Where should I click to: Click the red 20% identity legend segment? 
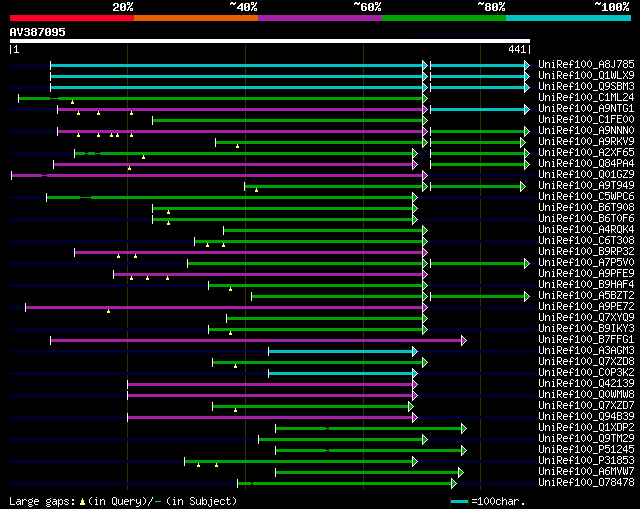point(72,18)
